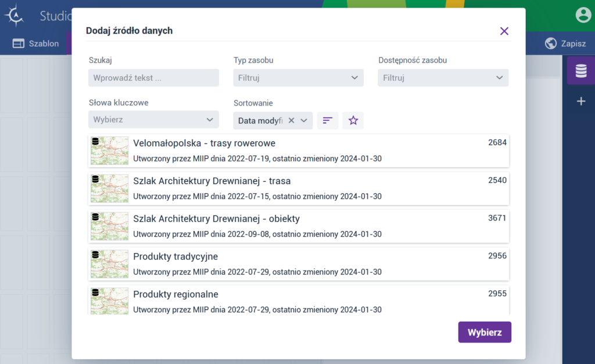
Task: Click the Szablon layout icon
Action: (18, 44)
